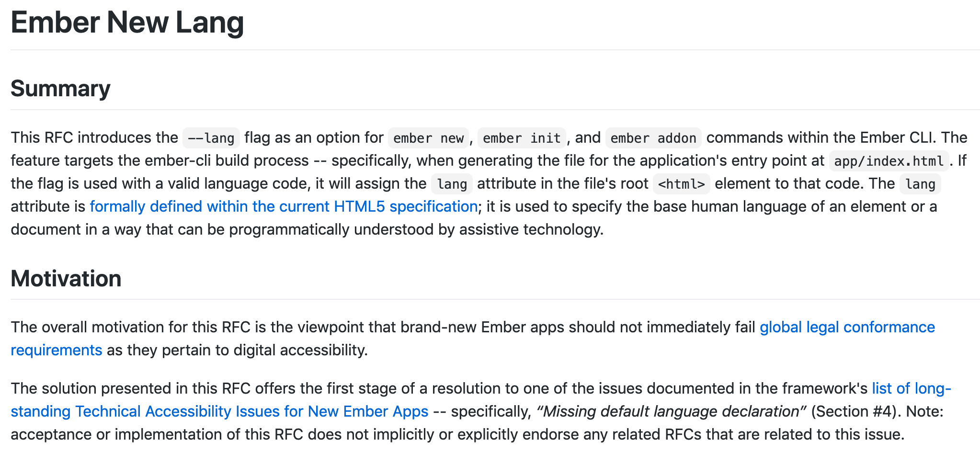Click the app/index.html code snippet
Image resolution: width=980 pixels, height=453 pixels.
tap(889, 161)
